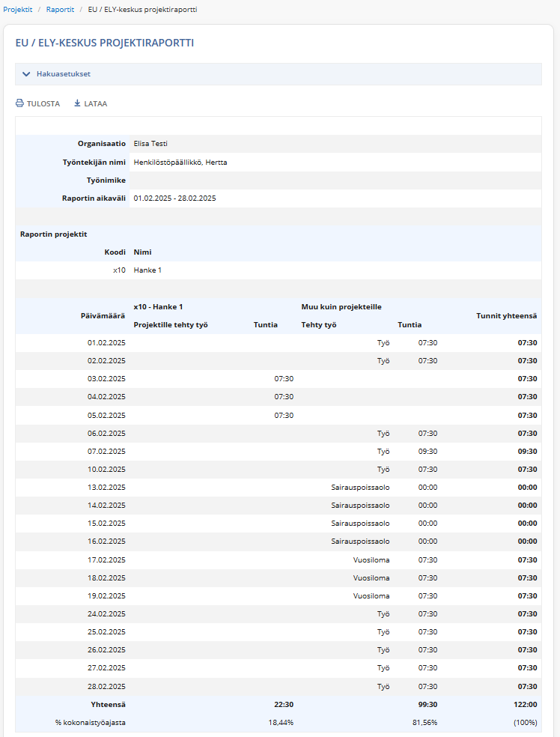The image size is (560, 737).
Task: Click the (100%) total percentage
Action: tap(524, 723)
